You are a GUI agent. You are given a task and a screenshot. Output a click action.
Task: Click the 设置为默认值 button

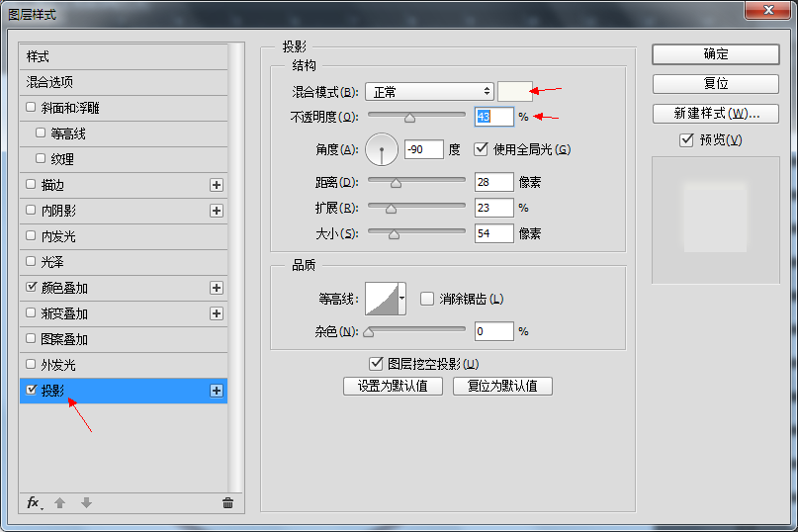pyautogui.click(x=393, y=386)
